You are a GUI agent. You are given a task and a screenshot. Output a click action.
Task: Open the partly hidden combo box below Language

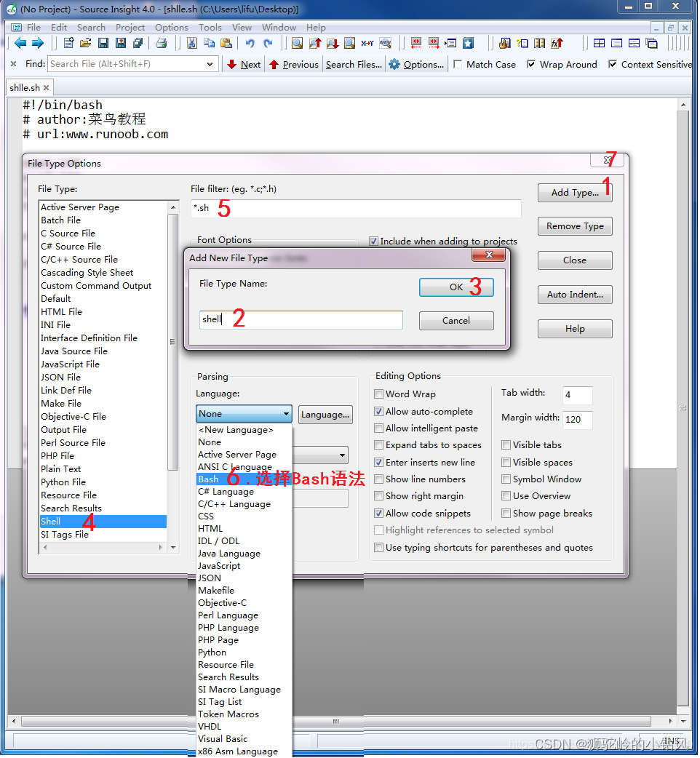pos(342,455)
